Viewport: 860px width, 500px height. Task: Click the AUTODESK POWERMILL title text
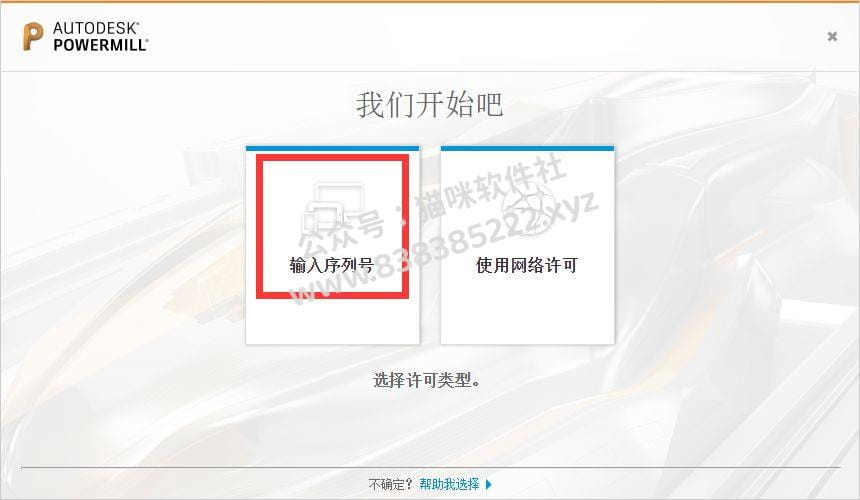[x=100, y=37]
